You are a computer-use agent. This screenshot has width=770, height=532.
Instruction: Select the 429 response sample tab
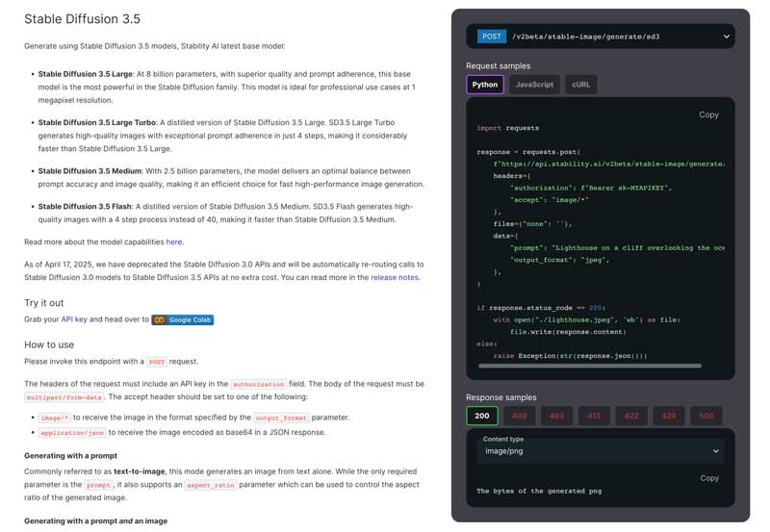[668, 416]
